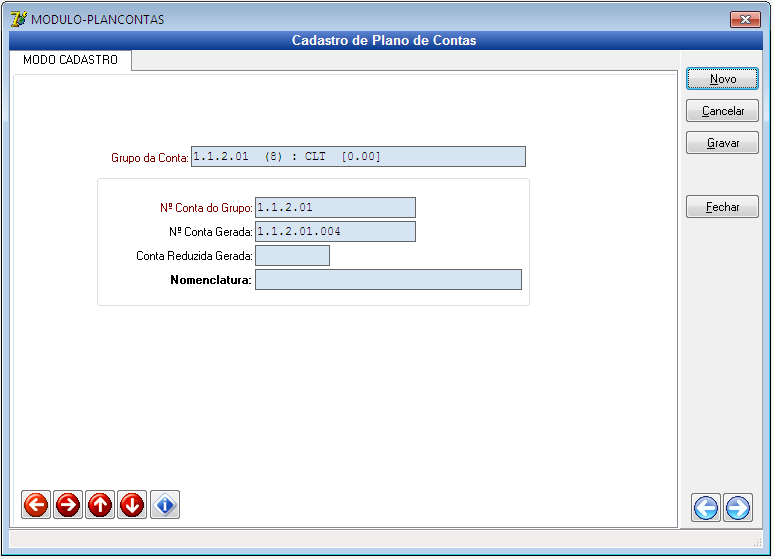772x559 pixels.
Task: Click the red right arrow icon
Action: pyautogui.click(x=68, y=506)
